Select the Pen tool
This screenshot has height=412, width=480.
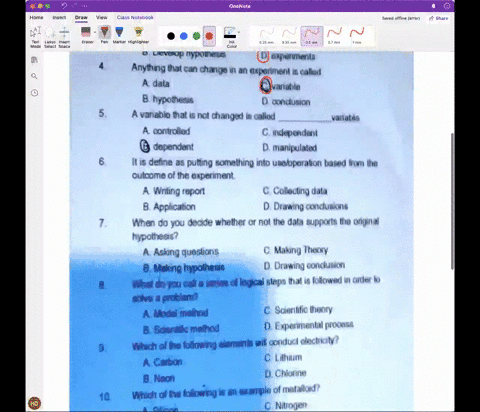(104, 35)
